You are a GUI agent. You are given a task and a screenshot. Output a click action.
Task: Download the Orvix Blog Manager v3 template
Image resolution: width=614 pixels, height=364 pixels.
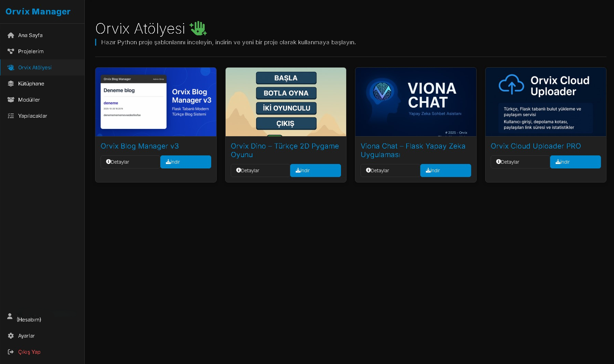[x=185, y=162]
